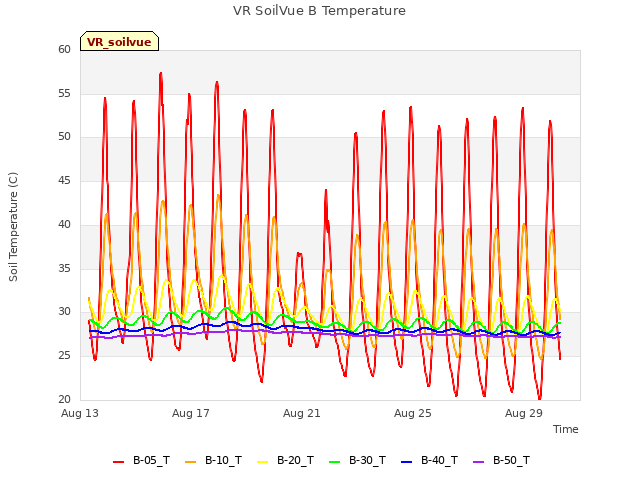The height and width of the screenshot is (480, 640).
Task: Click the VR_soilvue annotation label
Action: click(119, 41)
